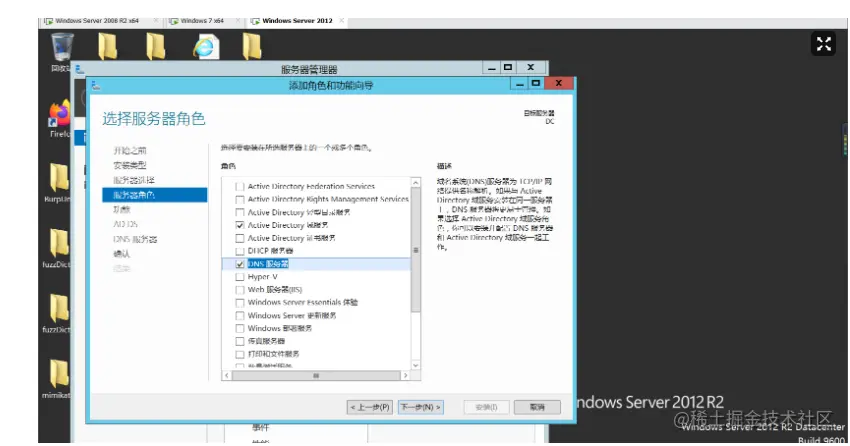This screenshot has height=446, width=850.
Task: Check Active Directory Federation Services
Action: tap(240, 186)
